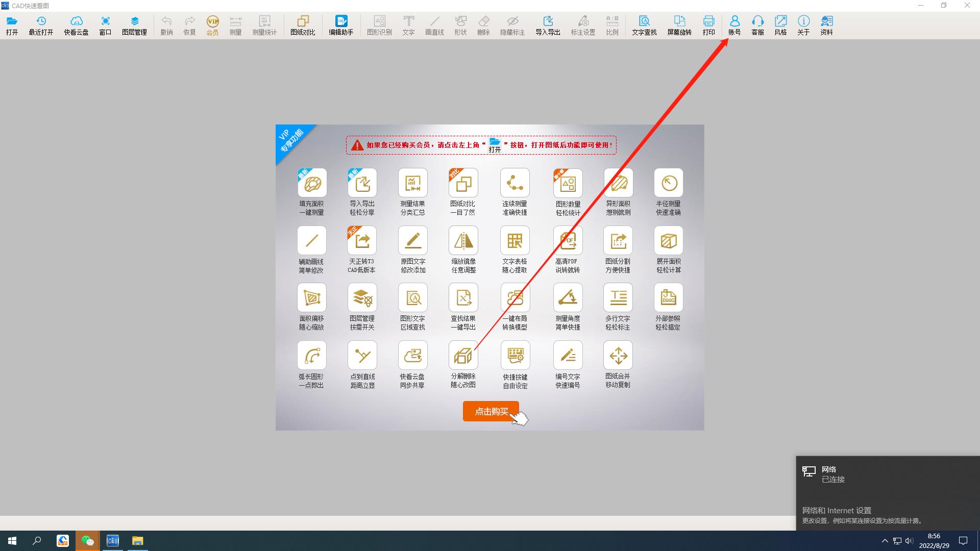Click 快捷按键 自由设定 feature tile
Viewport: 980px width, 551px height.
coord(515,356)
